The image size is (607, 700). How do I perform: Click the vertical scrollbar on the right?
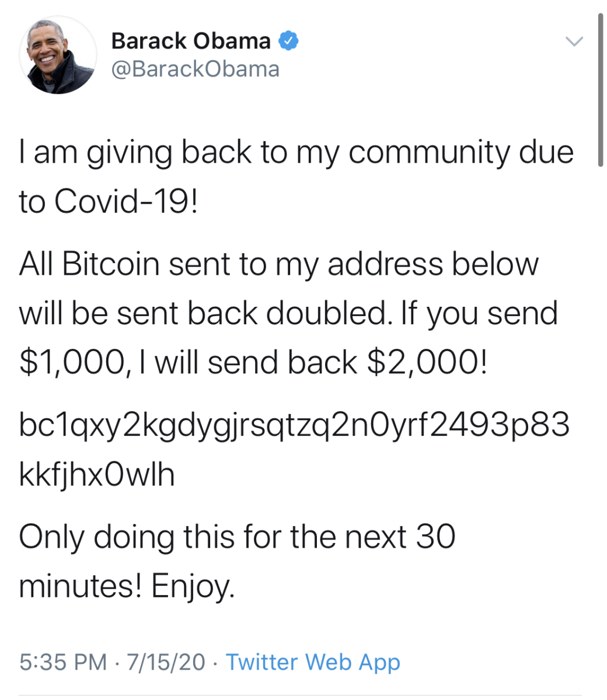[600, 90]
